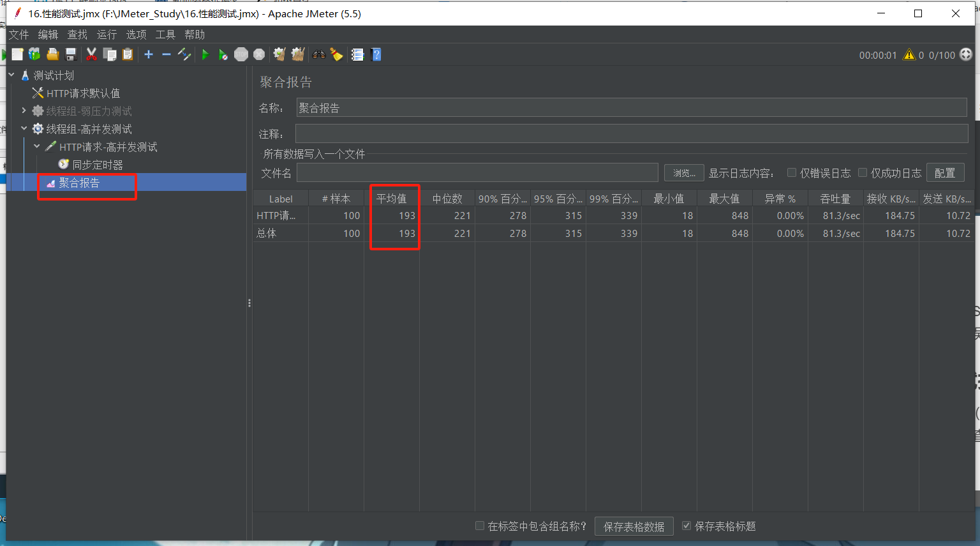
Task: Sort by the 中位数 column header
Action: pos(447,199)
